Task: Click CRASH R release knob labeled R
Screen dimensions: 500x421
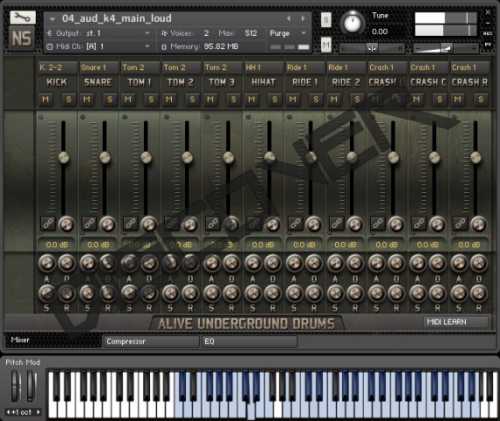Action: (478, 293)
